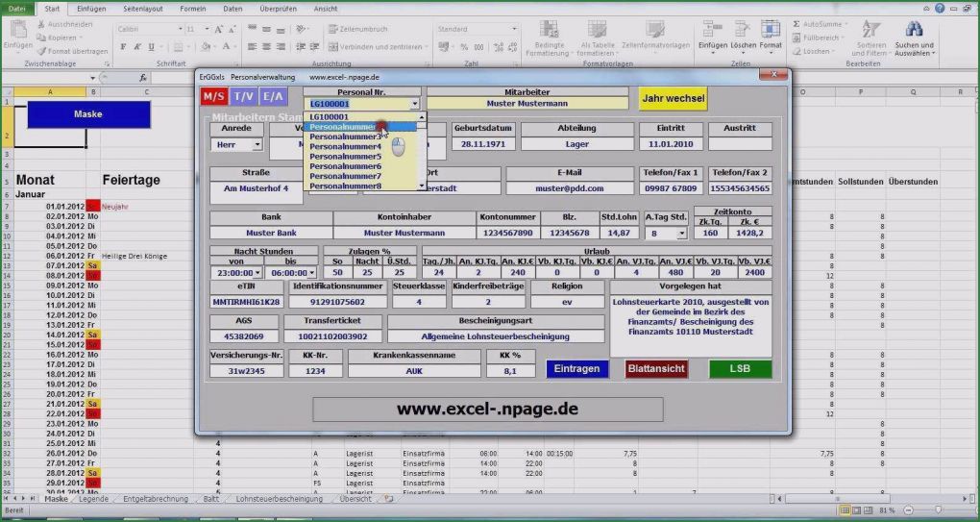The width and height of the screenshot is (980, 522).
Task: Select Personalnummer7 in the list
Action: click(x=345, y=176)
